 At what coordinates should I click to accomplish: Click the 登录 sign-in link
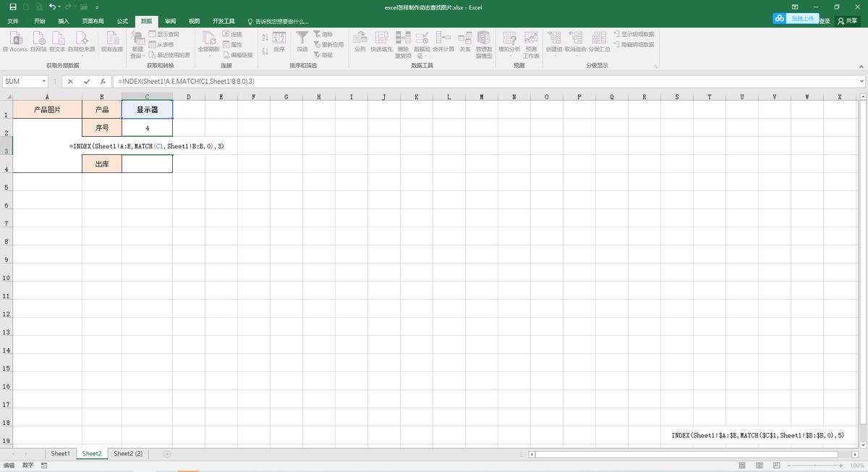[825, 22]
